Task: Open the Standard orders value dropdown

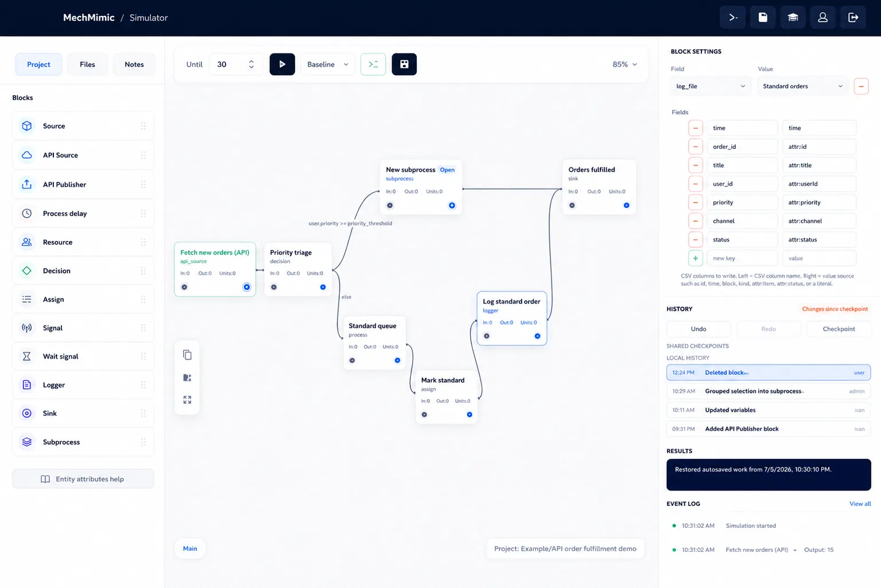Action: point(802,86)
